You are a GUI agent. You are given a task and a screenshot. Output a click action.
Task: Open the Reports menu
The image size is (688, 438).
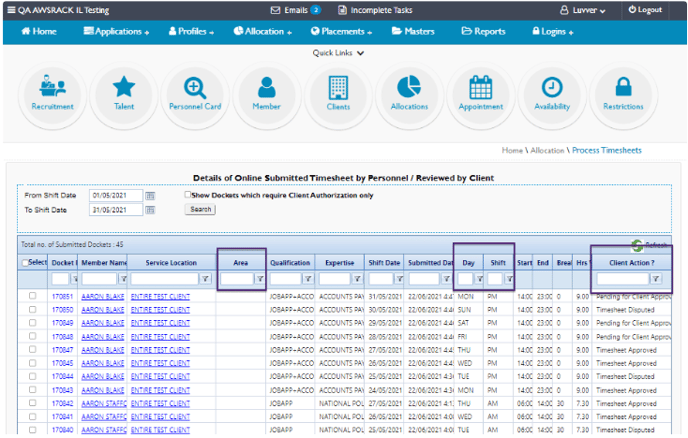484,32
